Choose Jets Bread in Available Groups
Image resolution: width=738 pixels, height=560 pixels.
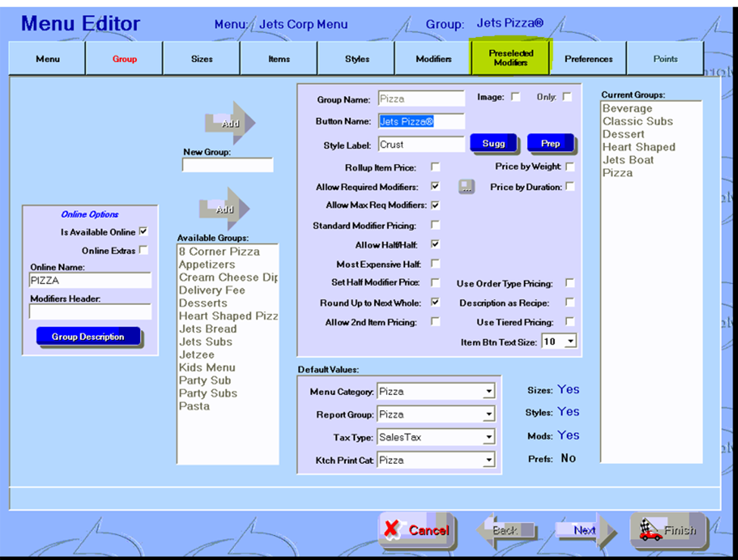[207, 328]
